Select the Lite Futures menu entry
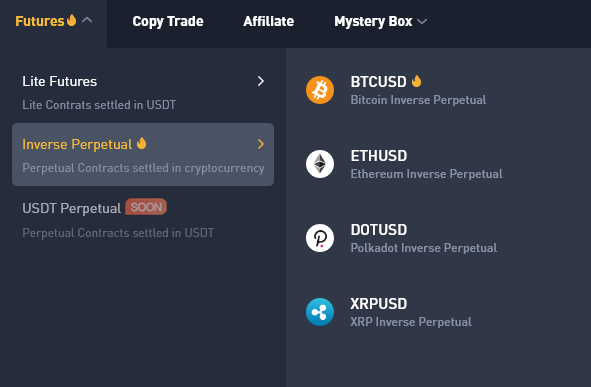 (143, 92)
